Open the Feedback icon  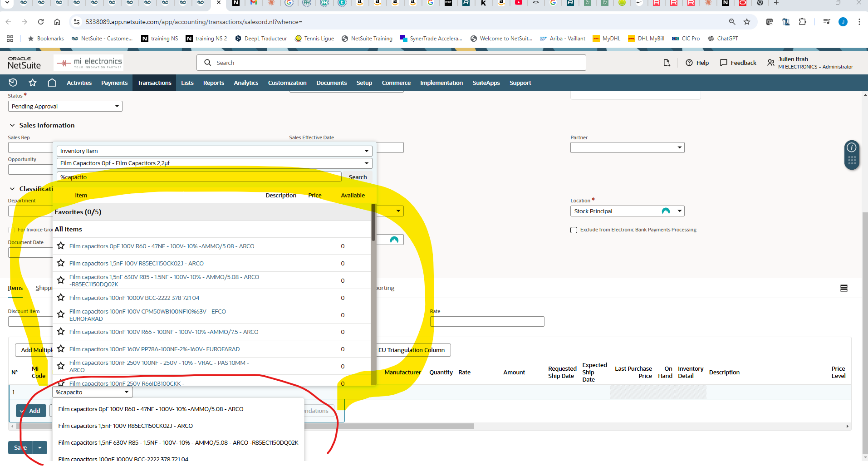738,63
